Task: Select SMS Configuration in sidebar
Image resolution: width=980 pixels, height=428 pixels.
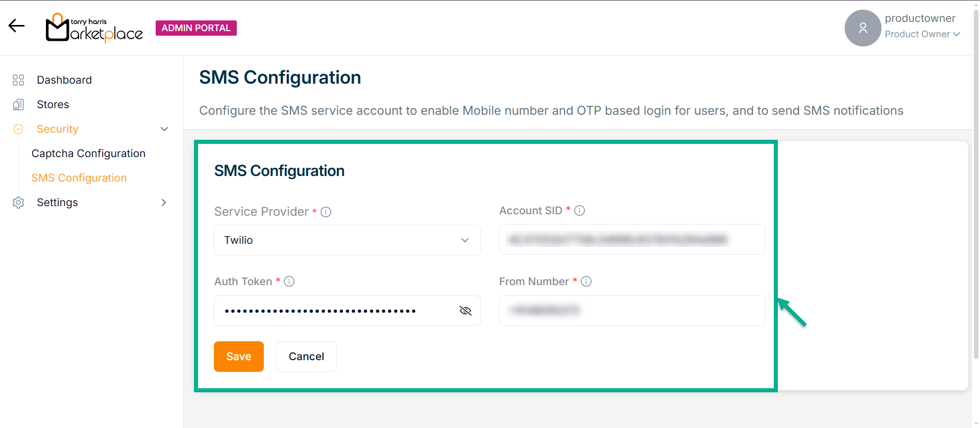Action: coord(79,178)
